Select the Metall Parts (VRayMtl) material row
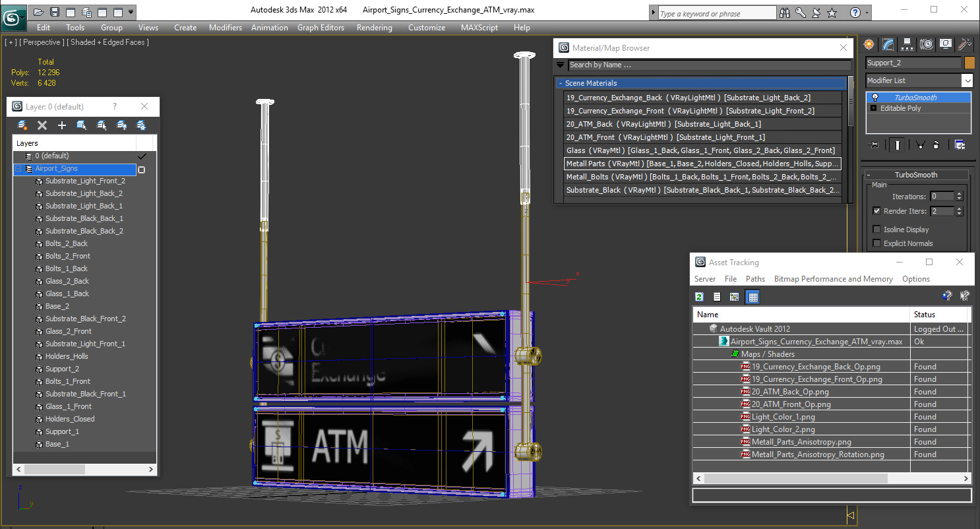980x529 pixels. (703, 164)
